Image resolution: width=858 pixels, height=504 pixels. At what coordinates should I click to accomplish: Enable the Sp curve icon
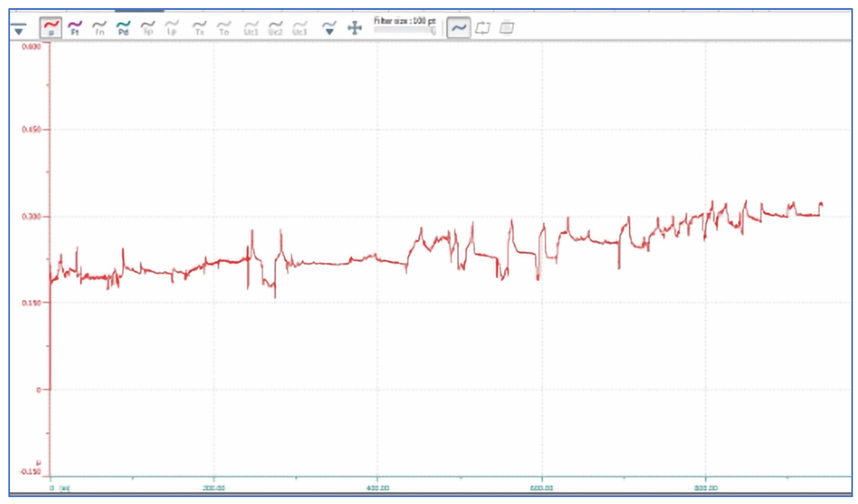(148, 28)
